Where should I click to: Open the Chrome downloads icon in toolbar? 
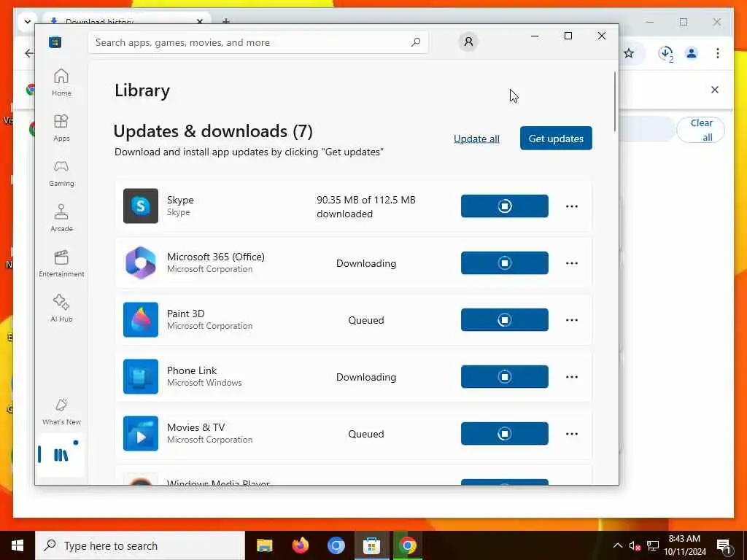click(665, 53)
